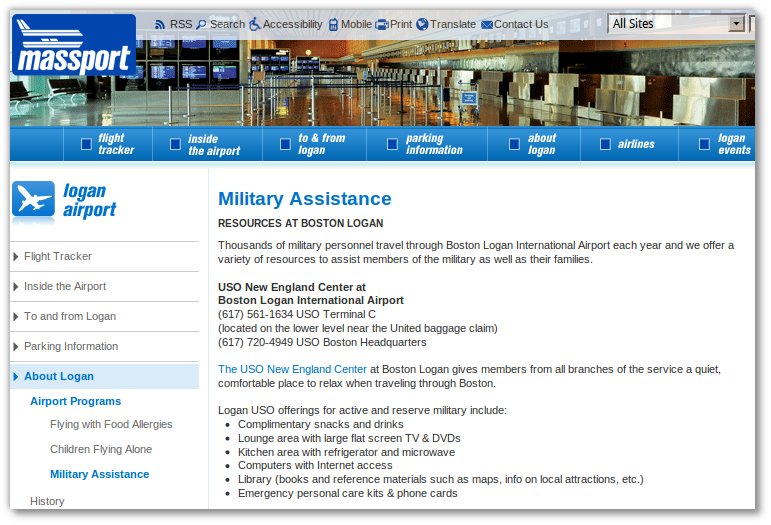
Task: Open Contact Us link text
Action: tap(521, 24)
